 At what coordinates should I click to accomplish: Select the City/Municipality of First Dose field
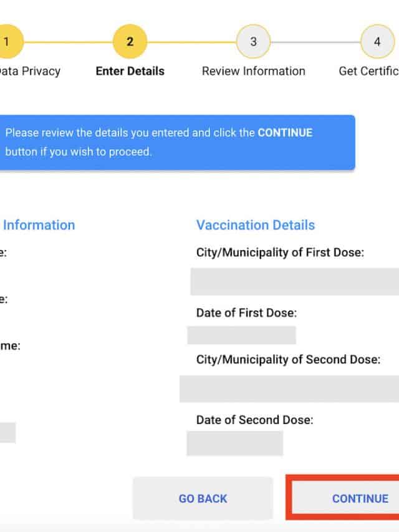295,282
